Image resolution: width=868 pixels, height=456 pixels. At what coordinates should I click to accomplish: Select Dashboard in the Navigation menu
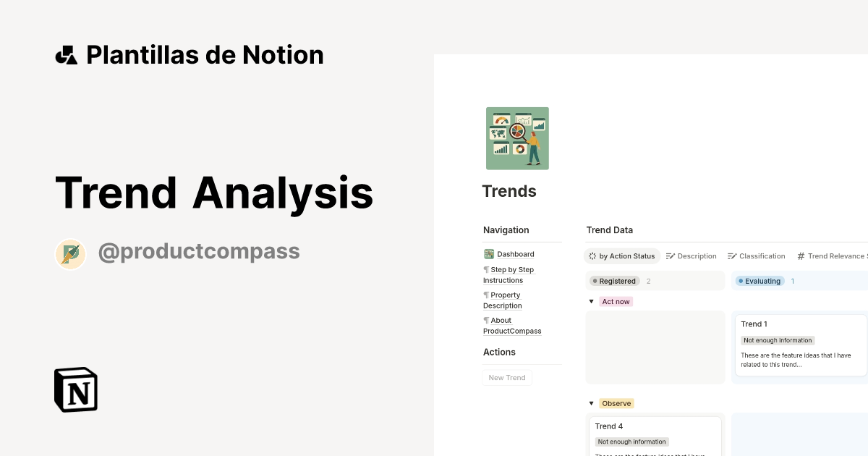coord(514,253)
